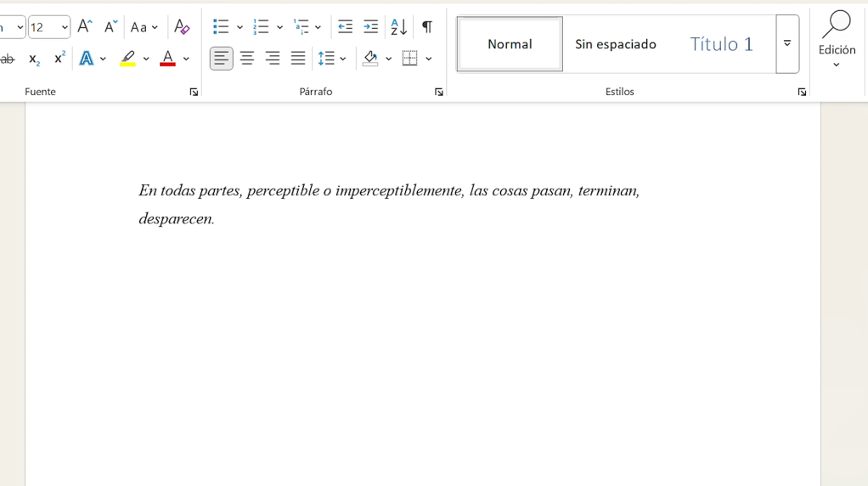Open the font size dropdown showing 12

pyautogui.click(x=65, y=27)
